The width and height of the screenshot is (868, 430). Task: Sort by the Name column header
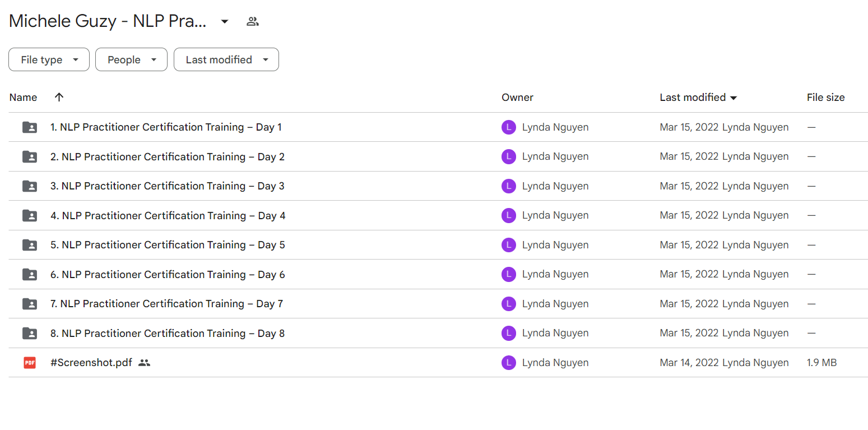(x=23, y=98)
